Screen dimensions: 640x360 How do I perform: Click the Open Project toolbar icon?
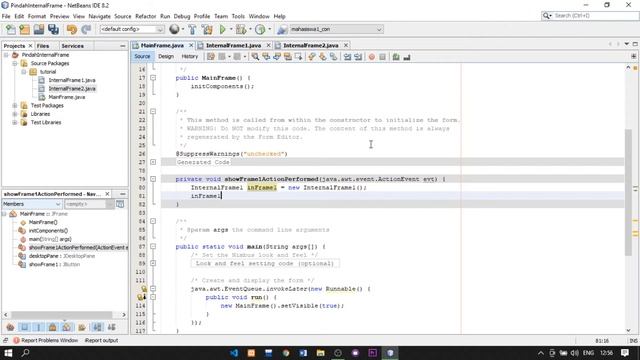click(x=39, y=29)
